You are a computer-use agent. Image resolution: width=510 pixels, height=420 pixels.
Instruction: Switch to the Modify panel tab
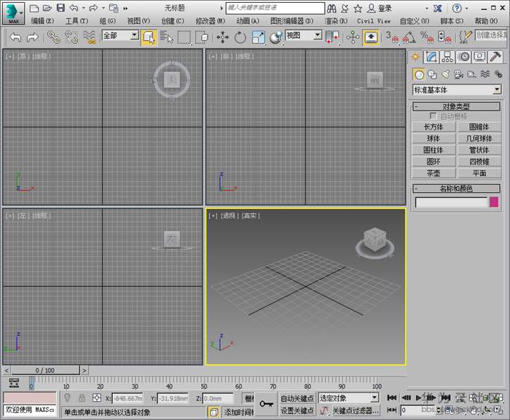click(x=431, y=57)
